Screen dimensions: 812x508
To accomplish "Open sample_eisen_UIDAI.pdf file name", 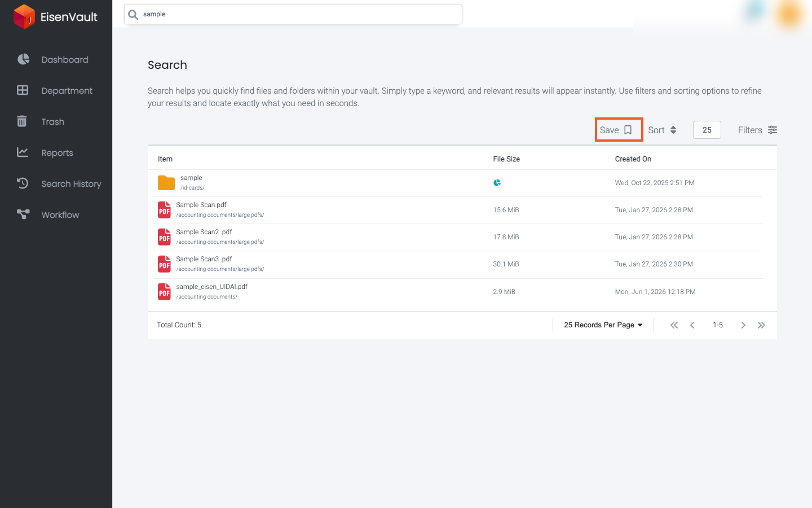I will pos(212,287).
